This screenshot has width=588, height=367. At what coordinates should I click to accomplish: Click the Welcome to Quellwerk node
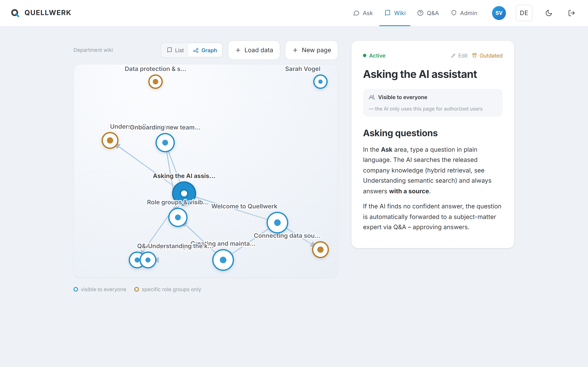(277, 223)
